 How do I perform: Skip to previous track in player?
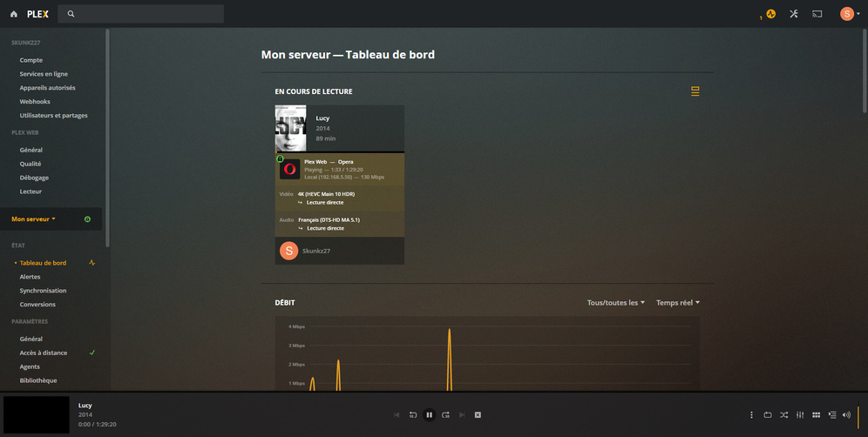click(x=397, y=415)
